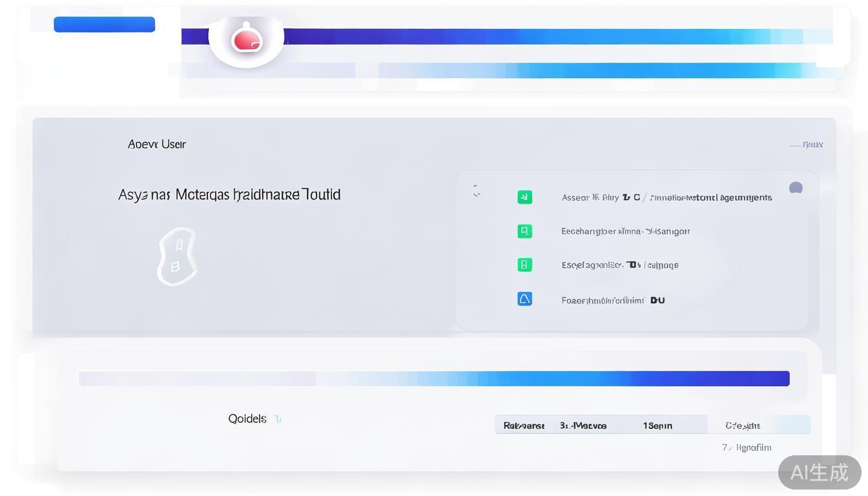Click green icon beside the 'Eecehangber' row

[524, 231]
